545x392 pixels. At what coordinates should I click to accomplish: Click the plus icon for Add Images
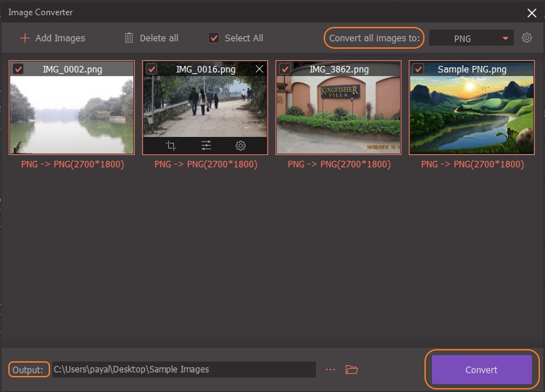25,38
